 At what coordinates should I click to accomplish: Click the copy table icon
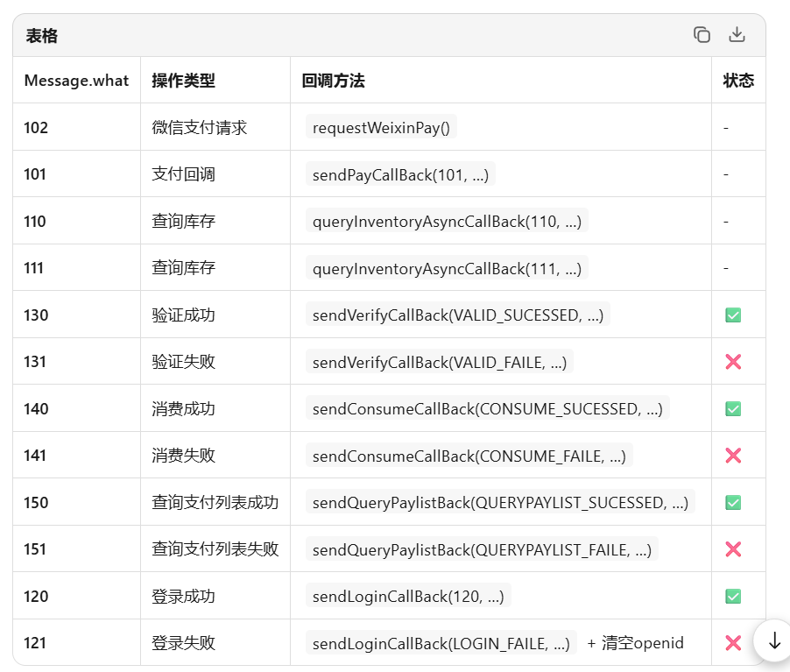(x=702, y=35)
